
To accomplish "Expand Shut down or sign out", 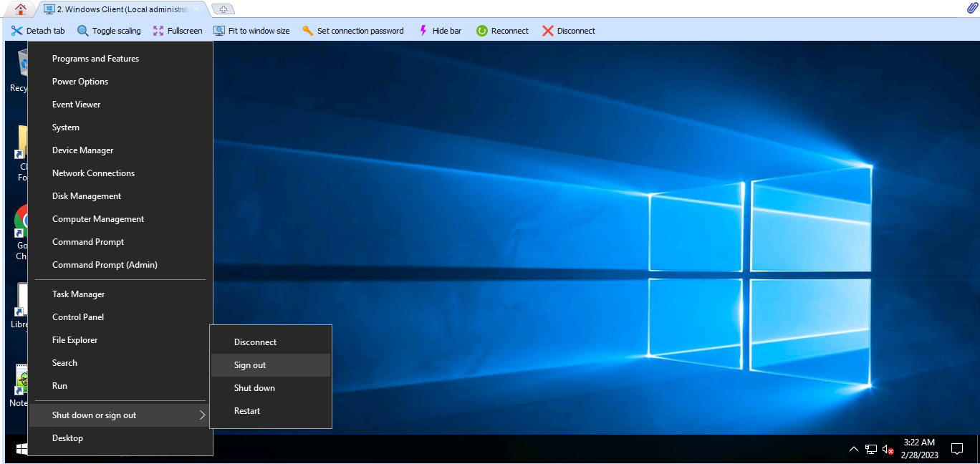I will coord(120,415).
